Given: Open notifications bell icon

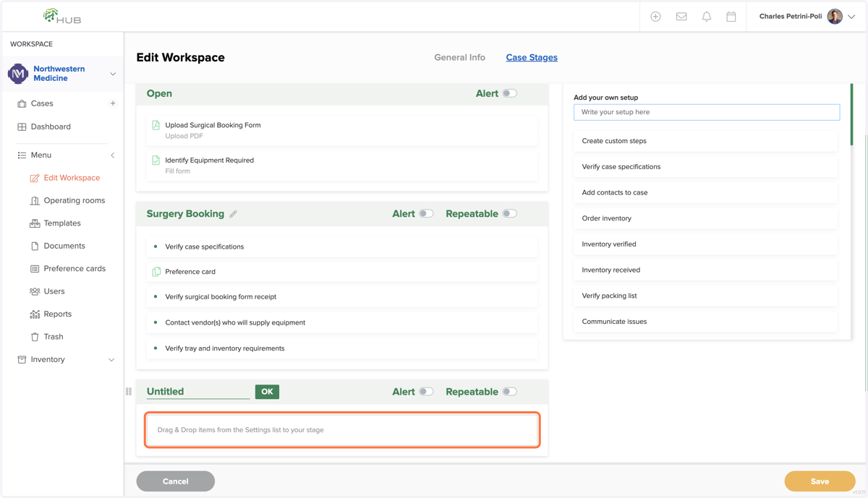Looking at the screenshot, I should (707, 17).
